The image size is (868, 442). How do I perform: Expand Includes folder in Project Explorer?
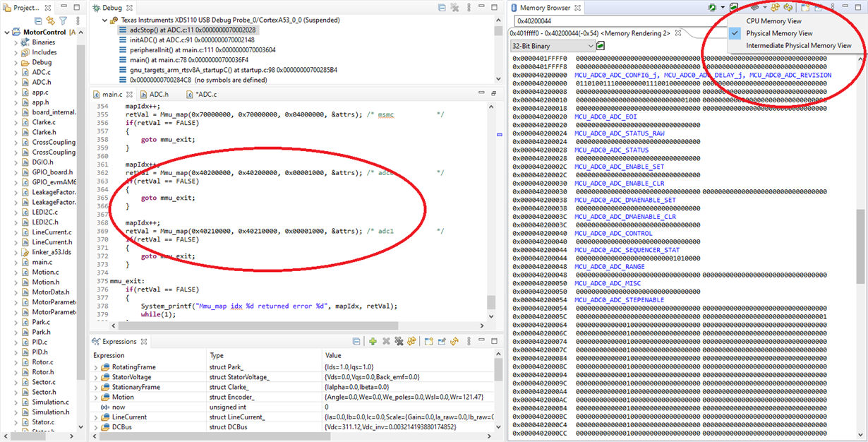pos(16,52)
